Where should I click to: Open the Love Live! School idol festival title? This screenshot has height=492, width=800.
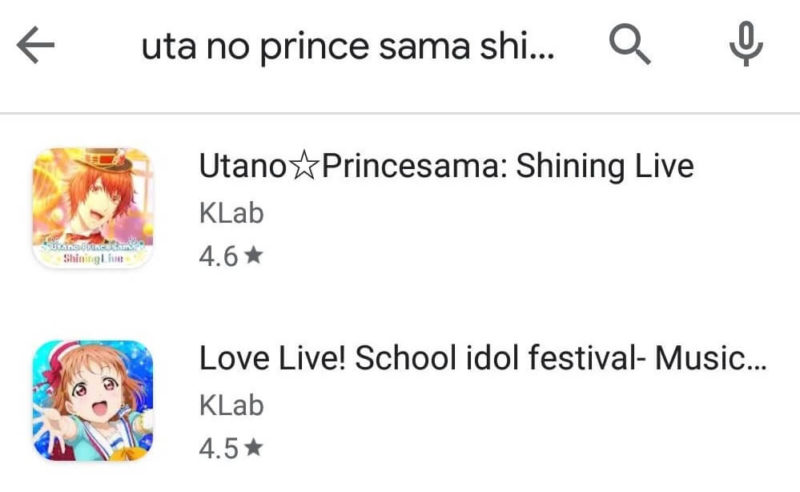[483, 358]
